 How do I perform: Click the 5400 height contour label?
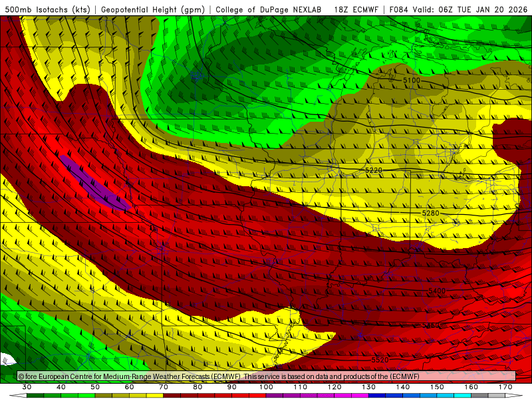click(x=437, y=291)
